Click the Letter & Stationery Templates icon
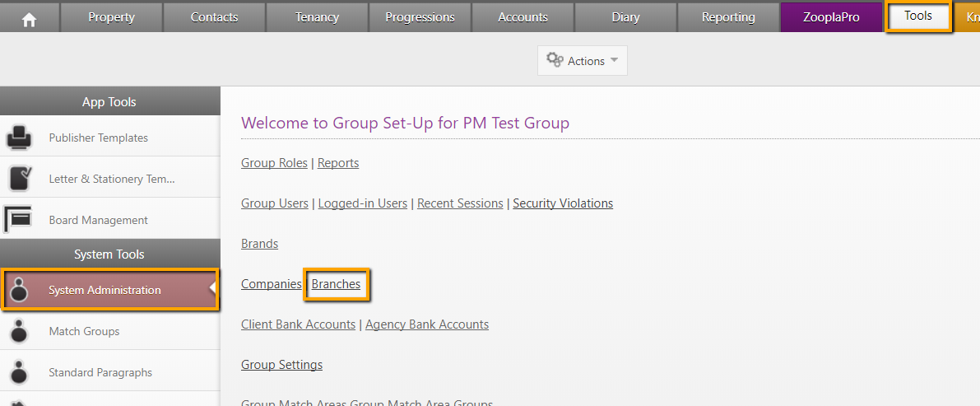The height and width of the screenshot is (406, 980). click(19, 178)
